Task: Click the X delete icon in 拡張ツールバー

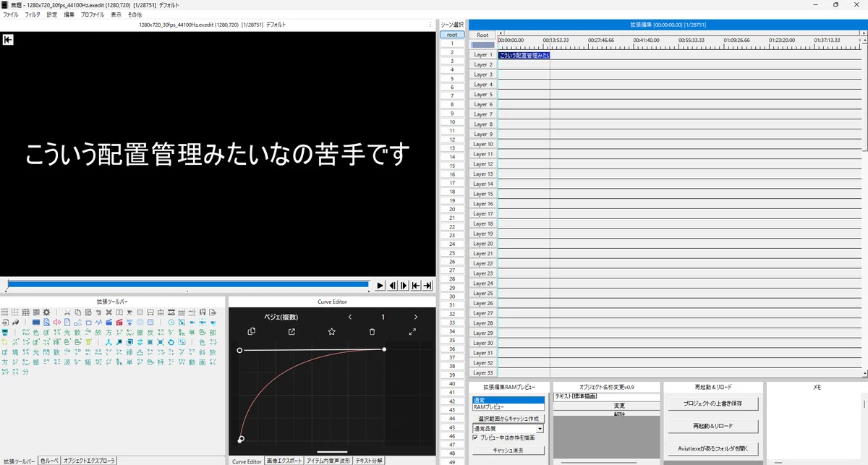Action: pyautogui.click(x=109, y=312)
